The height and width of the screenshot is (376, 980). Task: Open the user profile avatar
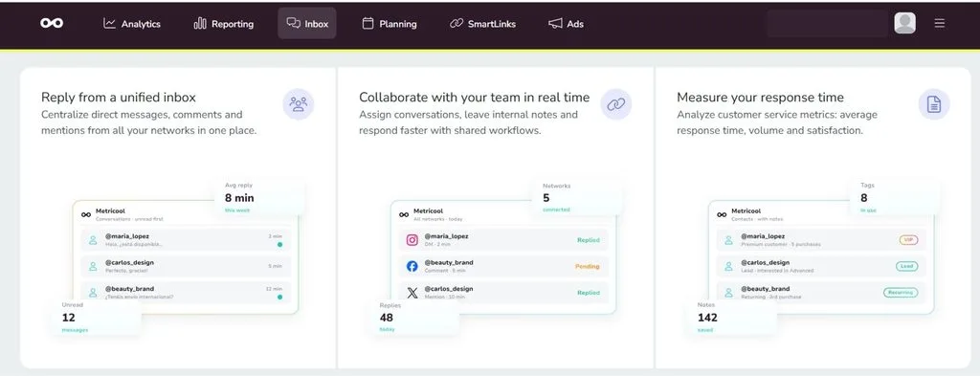tap(905, 23)
